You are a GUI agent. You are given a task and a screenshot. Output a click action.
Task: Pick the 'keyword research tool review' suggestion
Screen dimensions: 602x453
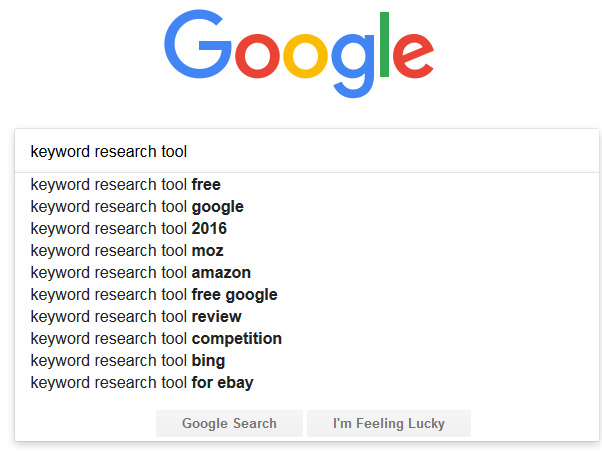136,317
